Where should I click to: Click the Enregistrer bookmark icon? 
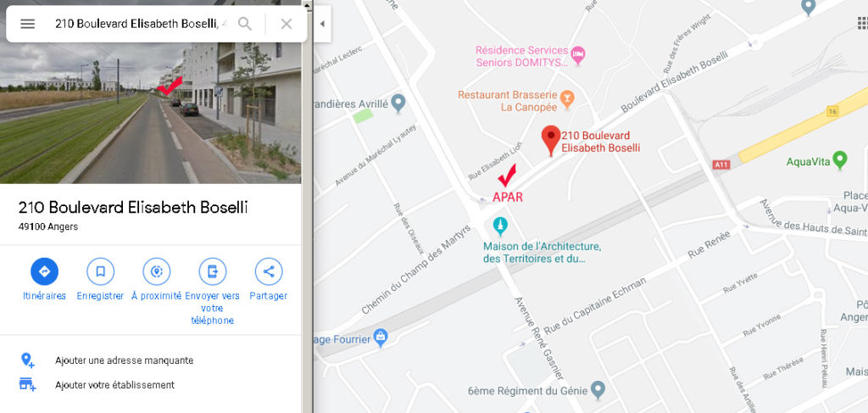[x=100, y=272]
